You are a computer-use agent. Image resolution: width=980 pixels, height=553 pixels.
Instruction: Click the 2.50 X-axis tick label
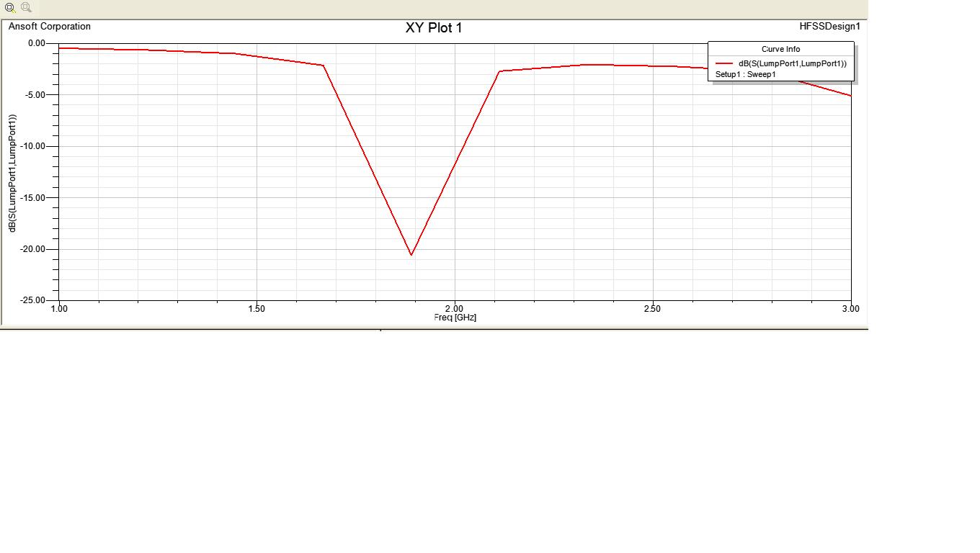tap(652, 309)
